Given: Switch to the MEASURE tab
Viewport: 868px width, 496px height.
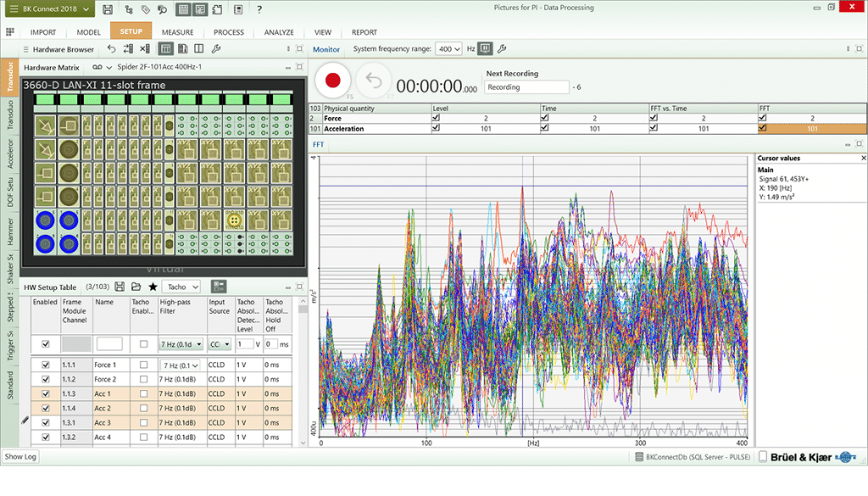Looking at the screenshot, I should click(178, 32).
